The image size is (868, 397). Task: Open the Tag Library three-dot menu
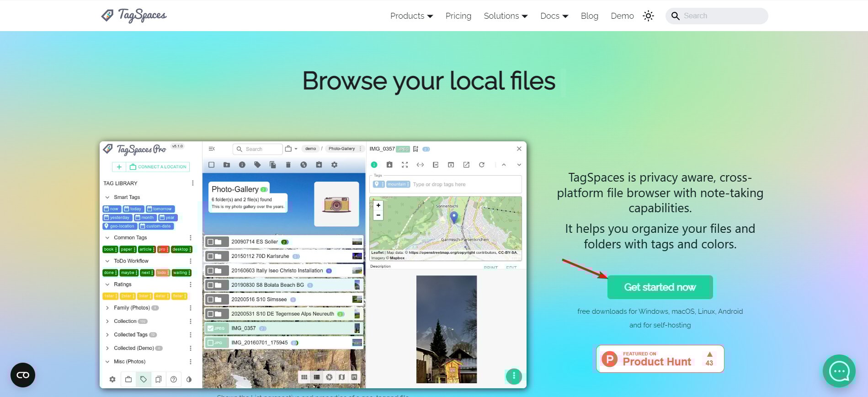[192, 183]
